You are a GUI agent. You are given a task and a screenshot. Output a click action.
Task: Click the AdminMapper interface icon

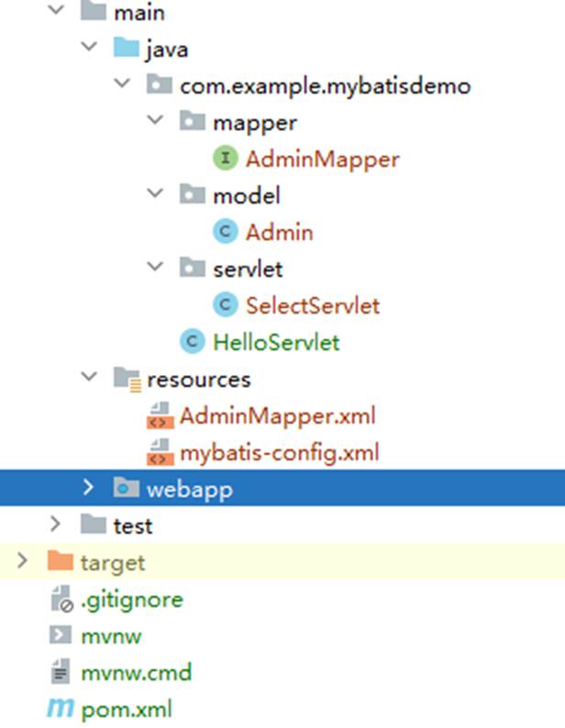pos(226,158)
